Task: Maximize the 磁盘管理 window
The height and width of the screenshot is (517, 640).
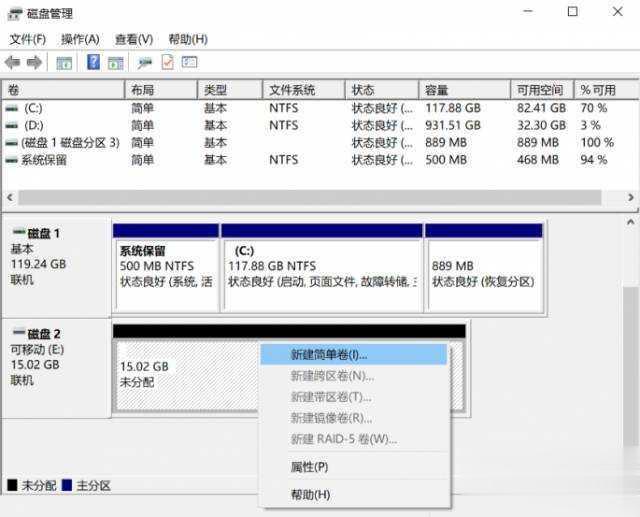Action: point(573,11)
